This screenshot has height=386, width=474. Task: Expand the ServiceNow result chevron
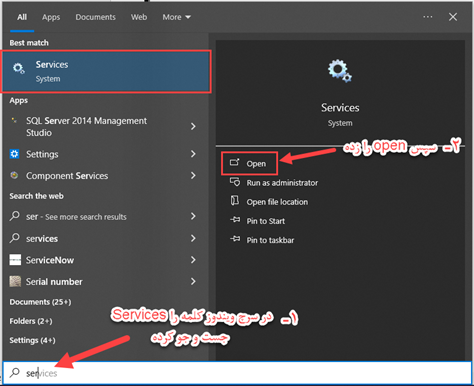(193, 260)
